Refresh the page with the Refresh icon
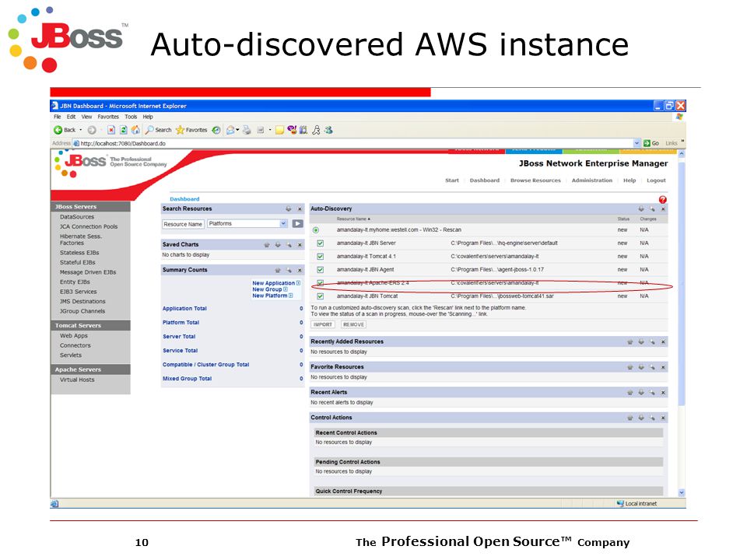The width and height of the screenshot is (747, 560). point(124,130)
